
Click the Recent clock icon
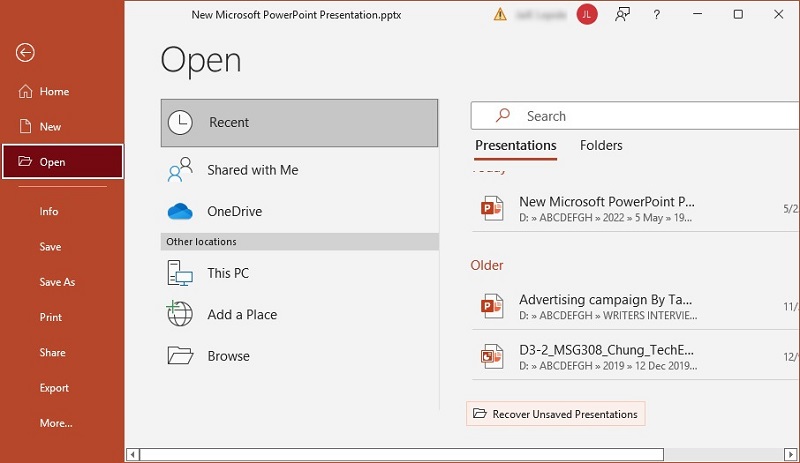point(180,123)
